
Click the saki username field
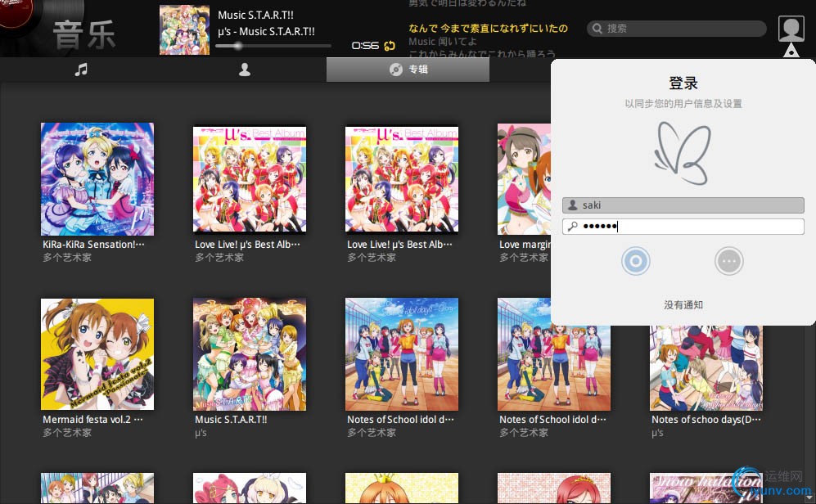pyautogui.click(x=683, y=205)
